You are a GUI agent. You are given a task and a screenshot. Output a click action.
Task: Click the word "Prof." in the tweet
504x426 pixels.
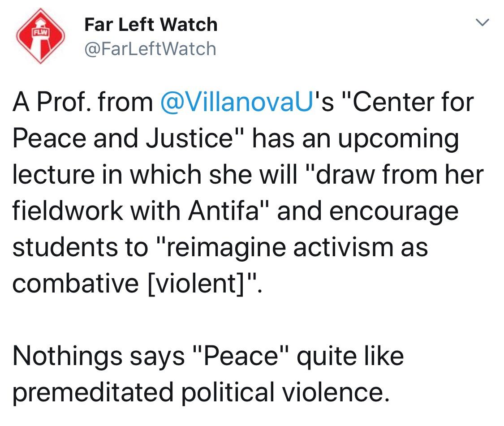tap(65, 102)
